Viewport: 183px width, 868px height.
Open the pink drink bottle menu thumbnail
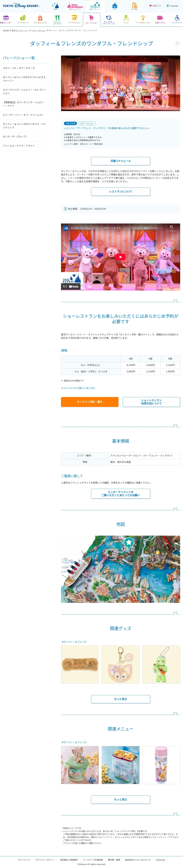pyautogui.click(x=161, y=765)
